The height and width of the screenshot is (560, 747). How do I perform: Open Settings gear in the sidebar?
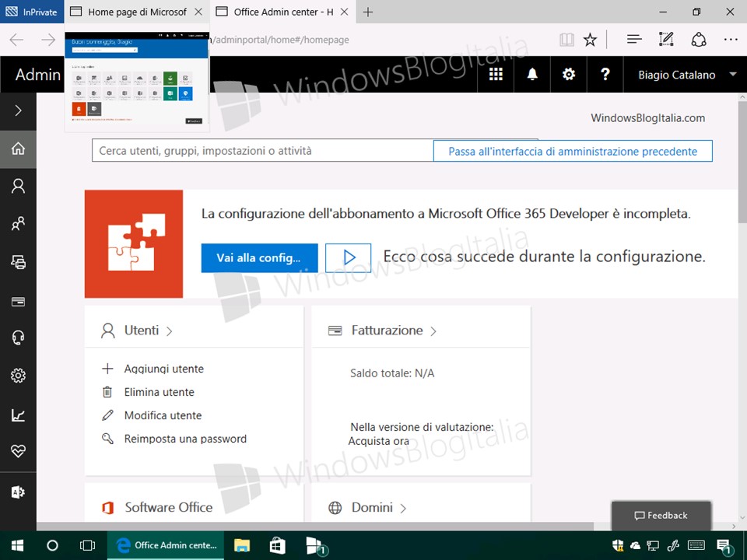coord(18,376)
